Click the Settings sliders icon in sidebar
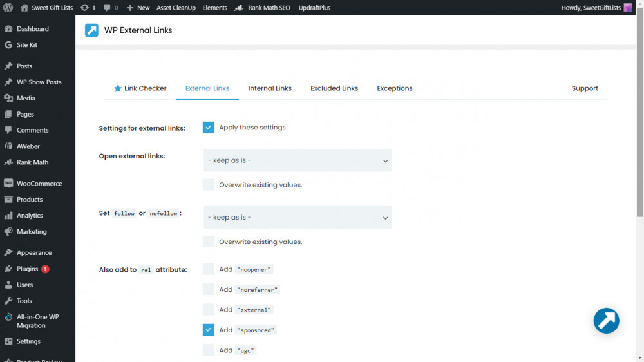Image resolution: width=644 pixels, height=362 pixels. pyautogui.click(x=8, y=341)
